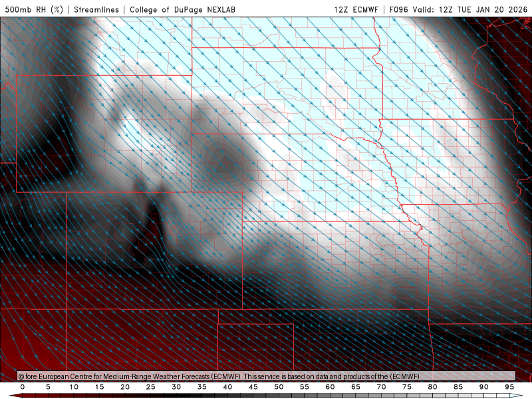Select the "75" scale label
Viewport: 532px width, 399px height.
407,387
